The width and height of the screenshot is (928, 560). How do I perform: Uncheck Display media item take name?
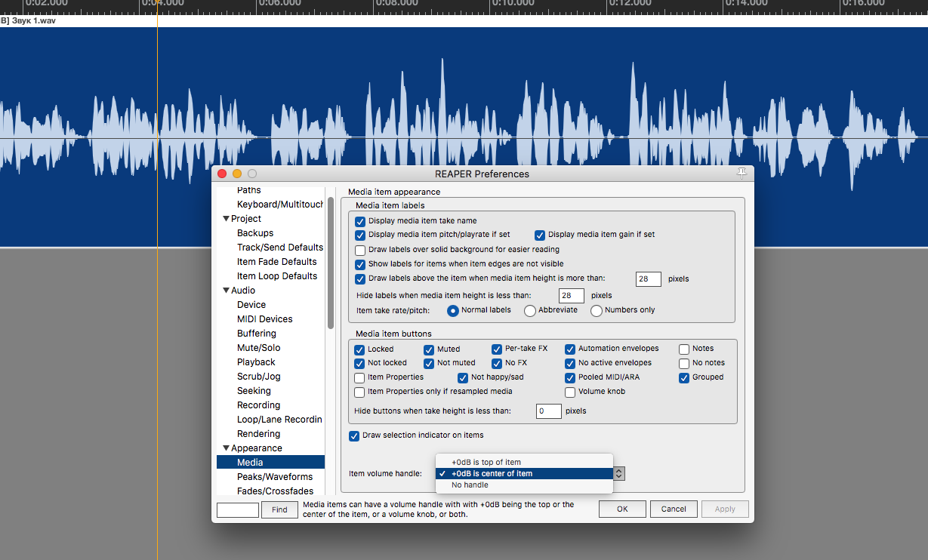coord(360,221)
